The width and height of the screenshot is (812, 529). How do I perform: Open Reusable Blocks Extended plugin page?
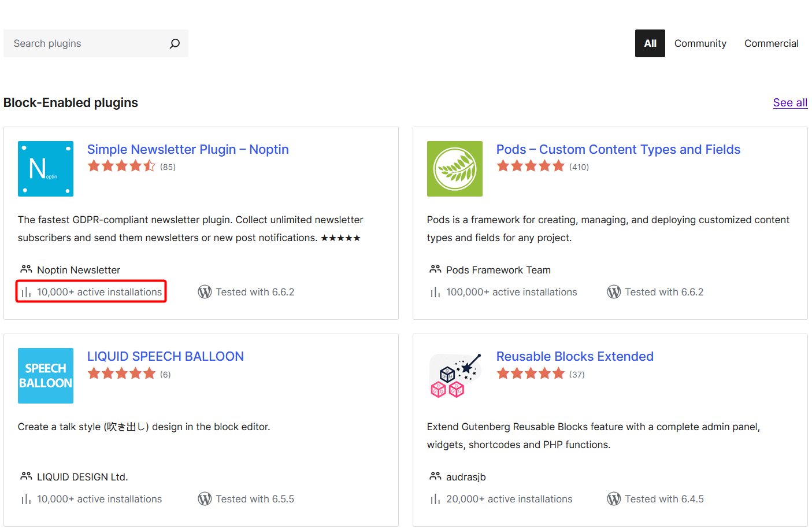click(x=575, y=356)
